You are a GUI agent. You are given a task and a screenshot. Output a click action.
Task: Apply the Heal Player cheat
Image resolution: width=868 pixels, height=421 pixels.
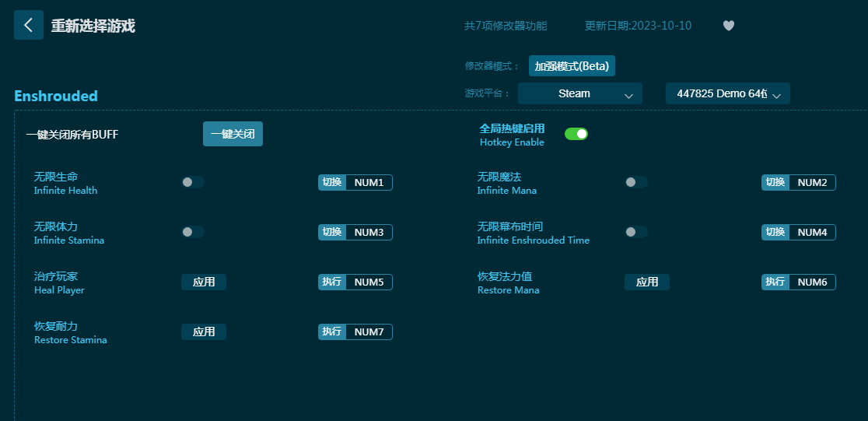click(204, 282)
